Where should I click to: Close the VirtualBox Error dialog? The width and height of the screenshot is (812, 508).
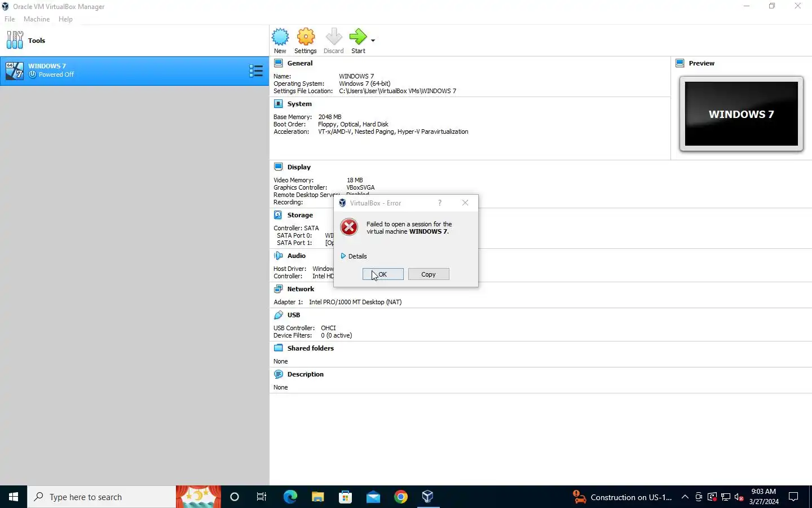point(465,203)
